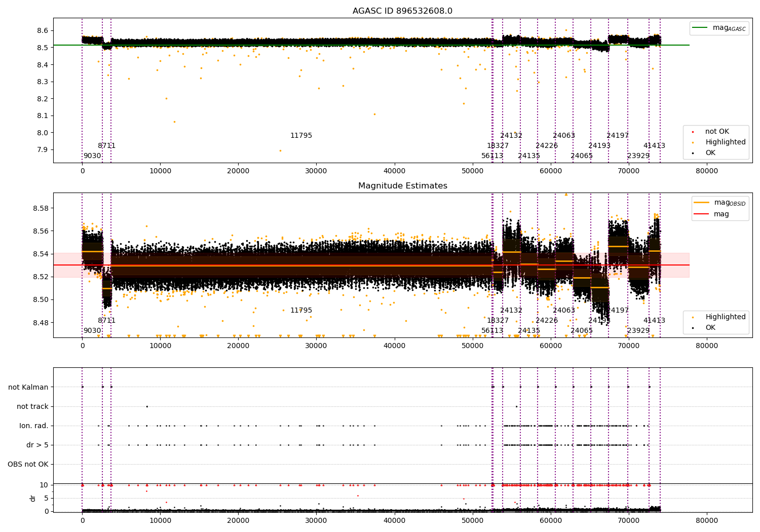Screen dimensions: 760x532
Task: Click the 'OK' legend entry in top plot
Action: tap(710, 153)
